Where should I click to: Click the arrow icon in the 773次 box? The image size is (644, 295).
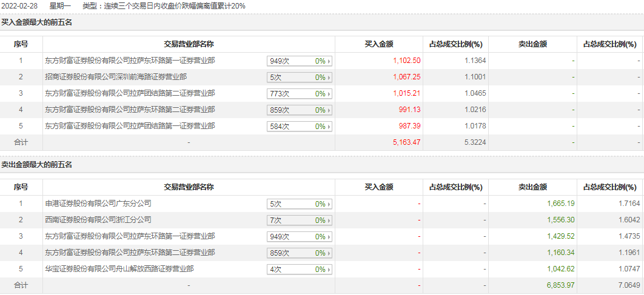[x=329, y=94]
